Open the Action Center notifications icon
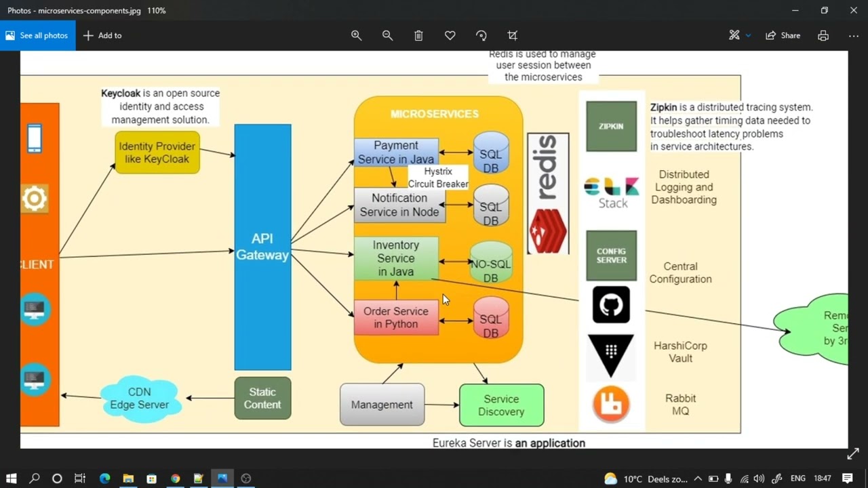The height and width of the screenshot is (488, 868). 848,479
